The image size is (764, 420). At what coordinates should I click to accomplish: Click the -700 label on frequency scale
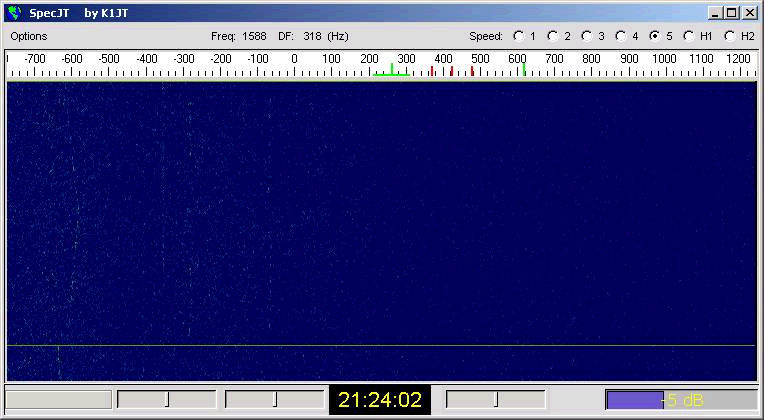tap(35, 59)
